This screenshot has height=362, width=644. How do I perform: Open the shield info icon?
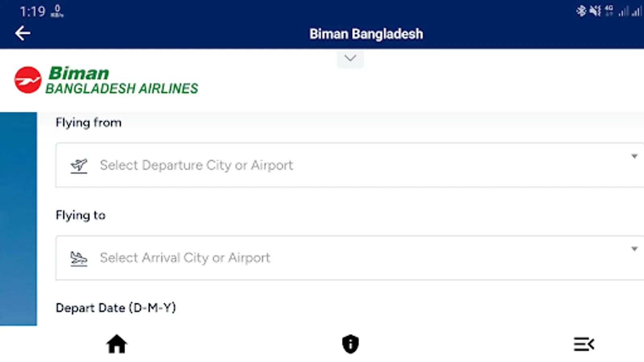pyautogui.click(x=350, y=344)
